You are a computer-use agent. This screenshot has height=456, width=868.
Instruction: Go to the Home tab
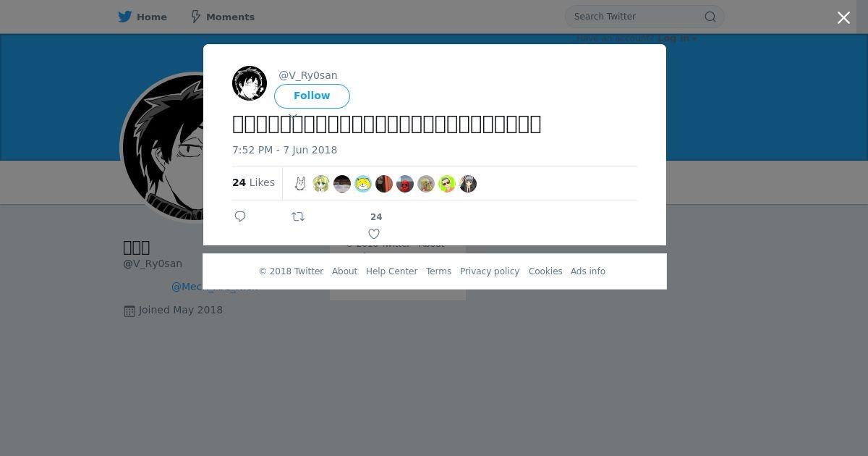coord(142,17)
